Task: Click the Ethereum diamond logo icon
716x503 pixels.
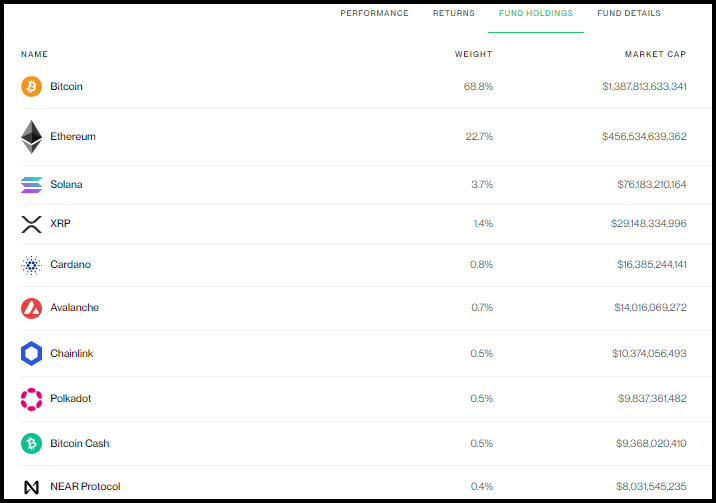Action: tap(32, 137)
